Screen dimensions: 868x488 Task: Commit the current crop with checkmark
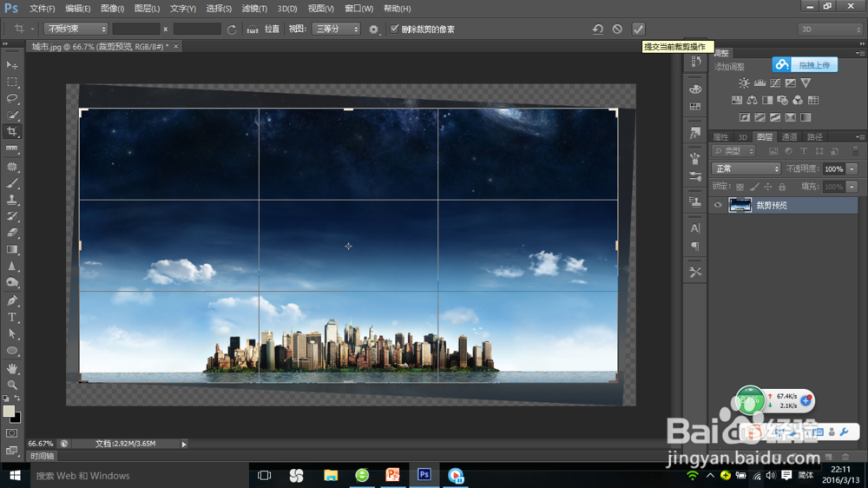[638, 30]
